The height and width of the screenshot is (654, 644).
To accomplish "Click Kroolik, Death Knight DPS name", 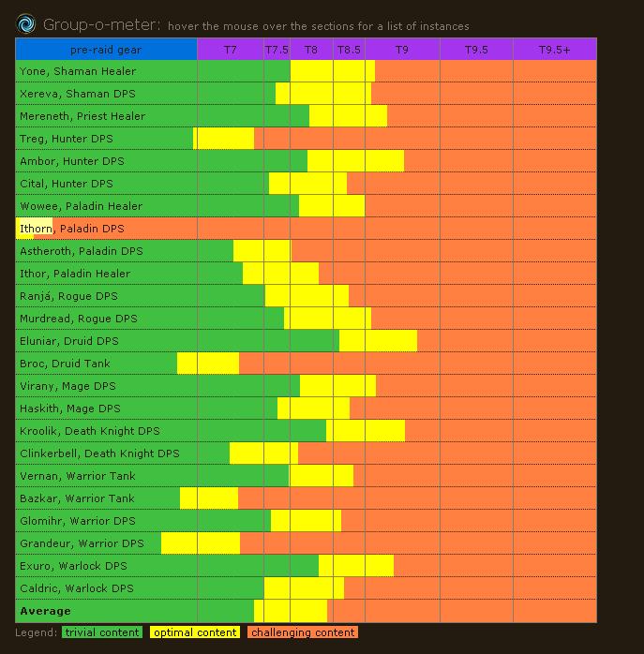I will pos(89,431).
